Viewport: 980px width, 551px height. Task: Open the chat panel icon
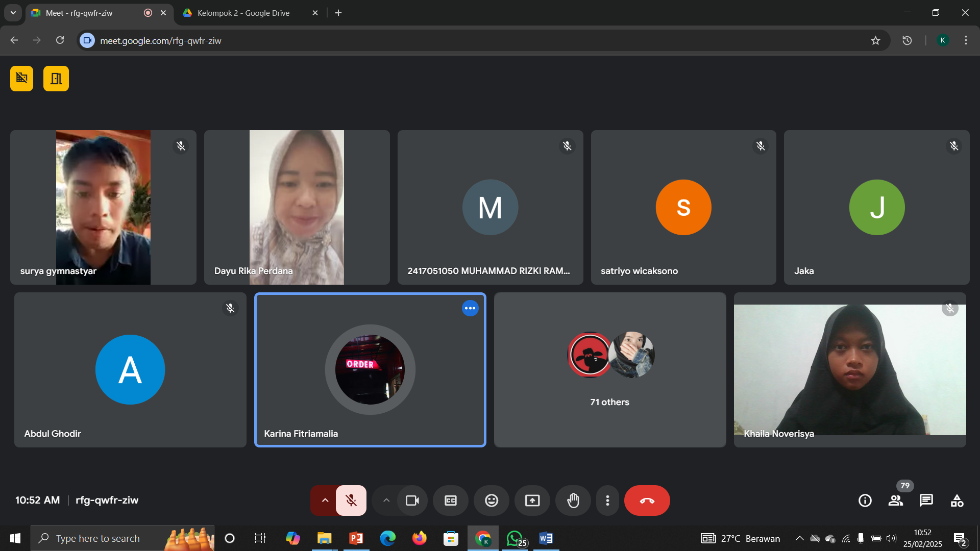click(x=926, y=500)
